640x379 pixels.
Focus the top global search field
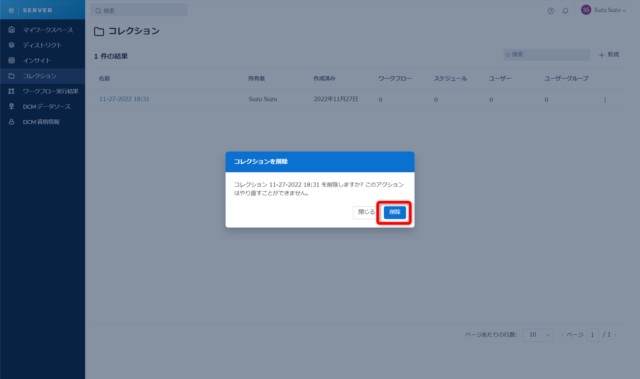(x=139, y=10)
